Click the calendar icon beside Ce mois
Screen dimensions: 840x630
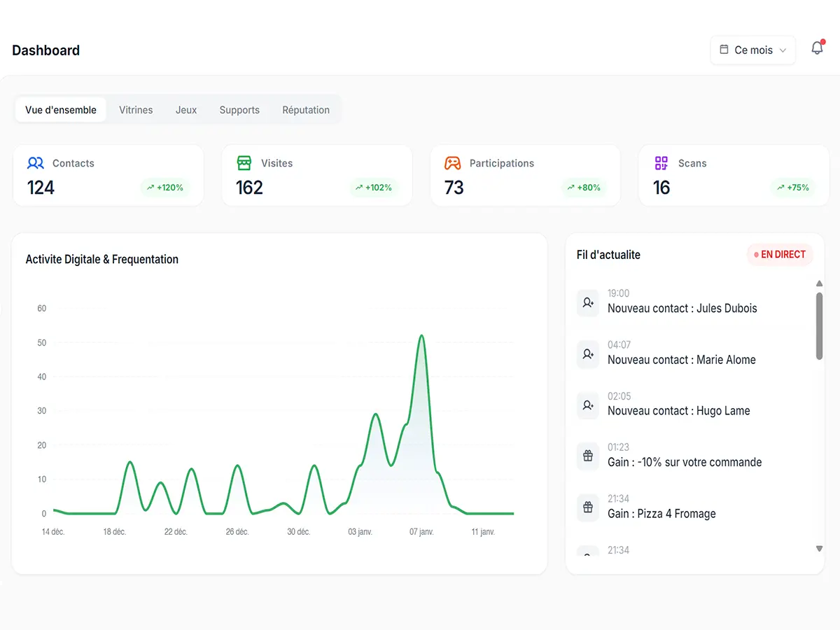click(x=723, y=50)
